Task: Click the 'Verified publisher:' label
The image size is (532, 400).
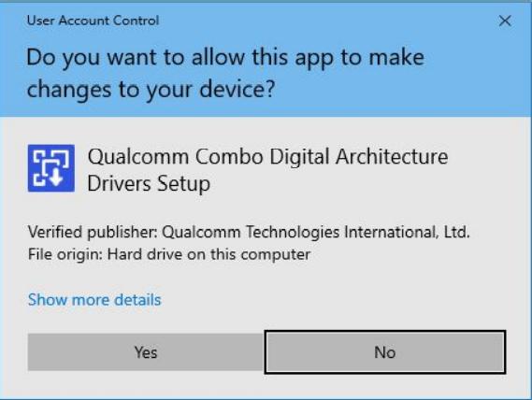Action: (93, 232)
